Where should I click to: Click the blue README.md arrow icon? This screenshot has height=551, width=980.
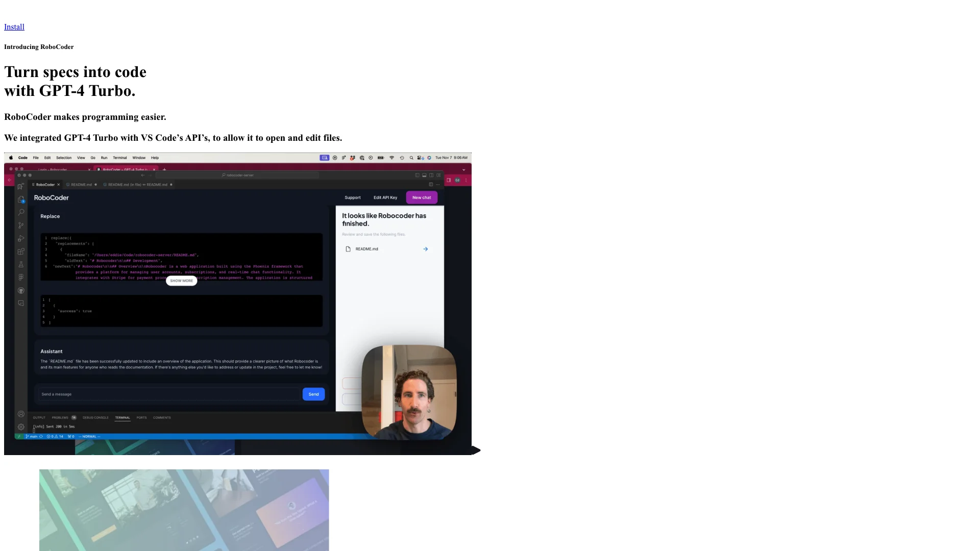(x=426, y=249)
